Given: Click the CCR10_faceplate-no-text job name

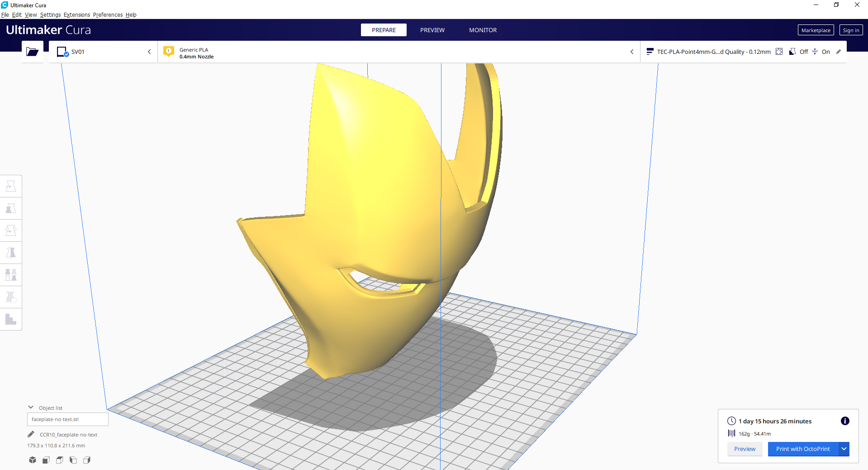Looking at the screenshot, I should (68, 435).
